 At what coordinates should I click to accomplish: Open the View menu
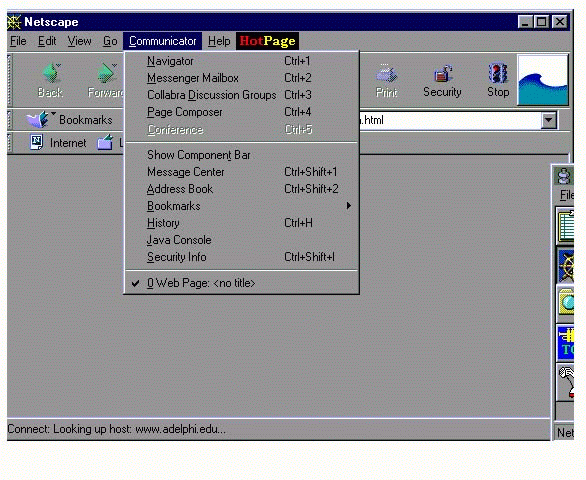79,41
